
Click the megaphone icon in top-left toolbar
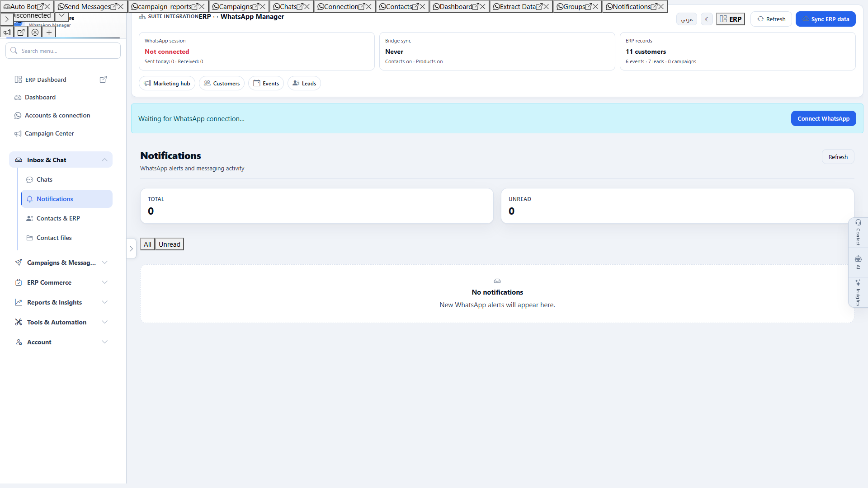pyautogui.click(x=7, y=32)
